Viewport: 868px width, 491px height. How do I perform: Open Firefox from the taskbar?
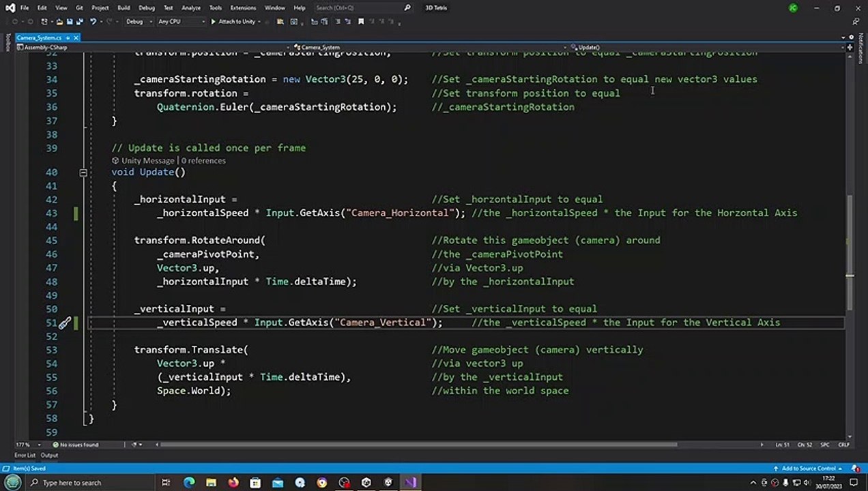tap(233, 483)
